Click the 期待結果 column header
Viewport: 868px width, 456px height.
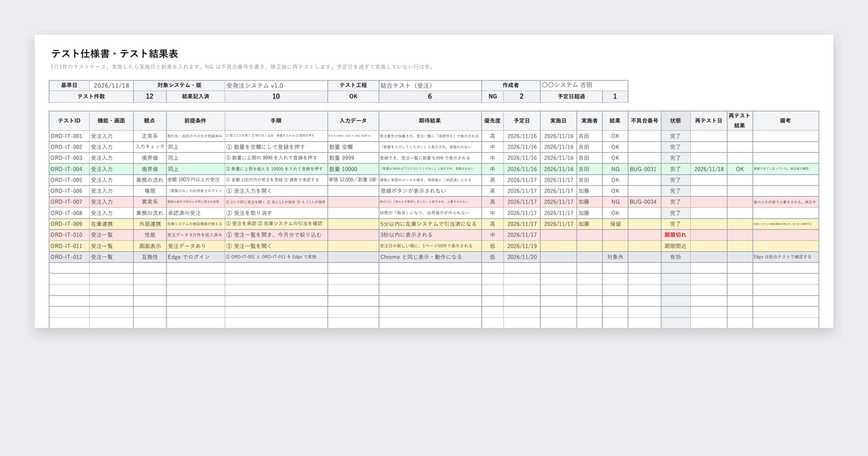(430, 121)
